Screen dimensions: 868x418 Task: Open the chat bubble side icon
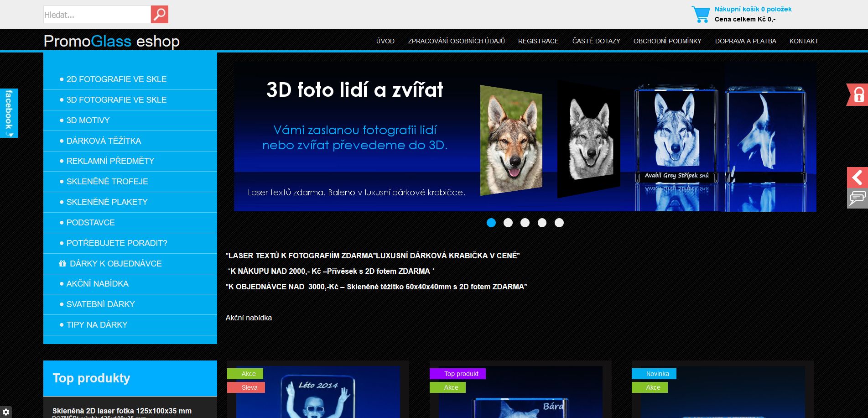coord(857,198)
